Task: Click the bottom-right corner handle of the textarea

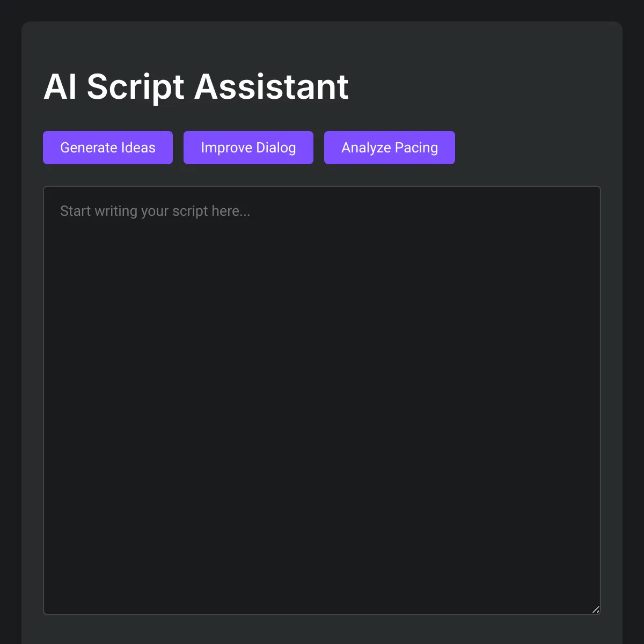Action: [x=596, y=609]
